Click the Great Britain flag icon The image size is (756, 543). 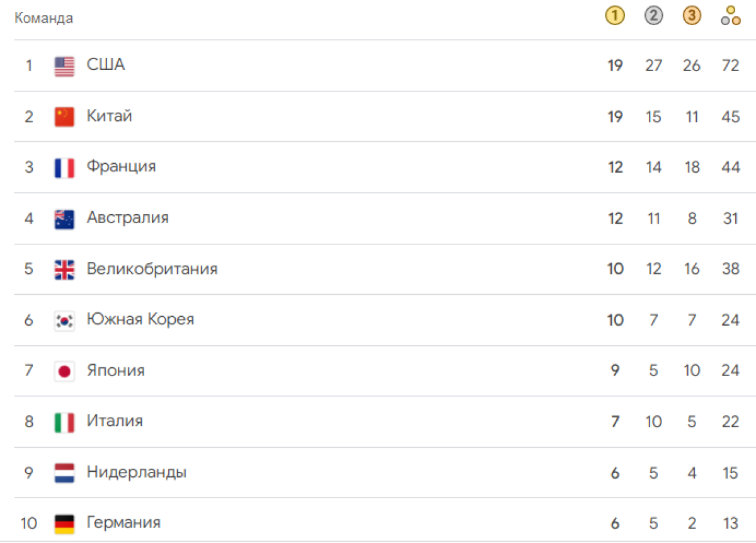pyautogui.click(x=64, y=270)
